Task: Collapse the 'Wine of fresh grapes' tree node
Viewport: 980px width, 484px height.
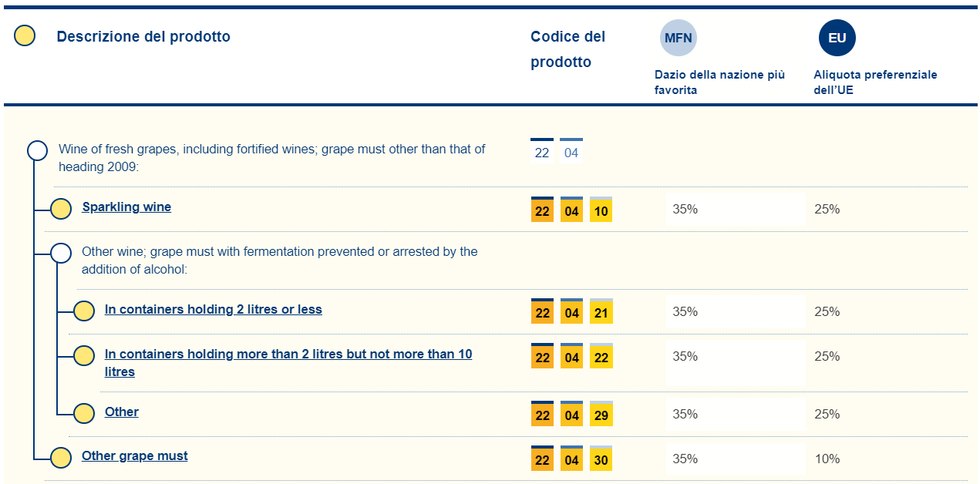Action: coord(38,150)
